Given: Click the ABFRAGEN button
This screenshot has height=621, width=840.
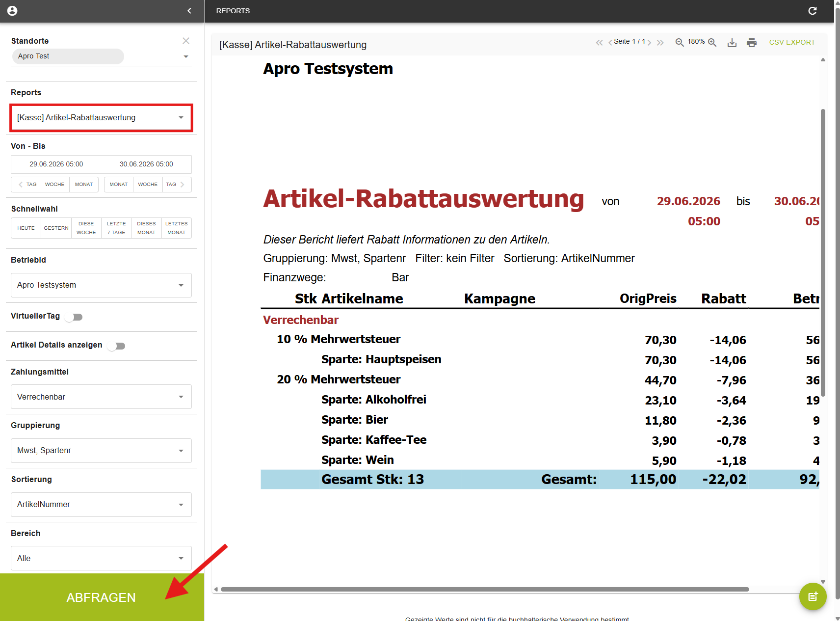Looking at the screenshot, I should point(102,597).
